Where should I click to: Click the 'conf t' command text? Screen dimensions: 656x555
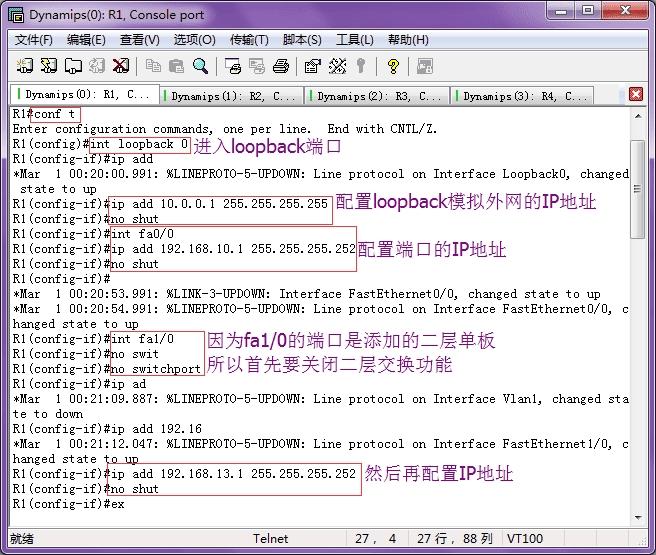click(x=54, y=114)
